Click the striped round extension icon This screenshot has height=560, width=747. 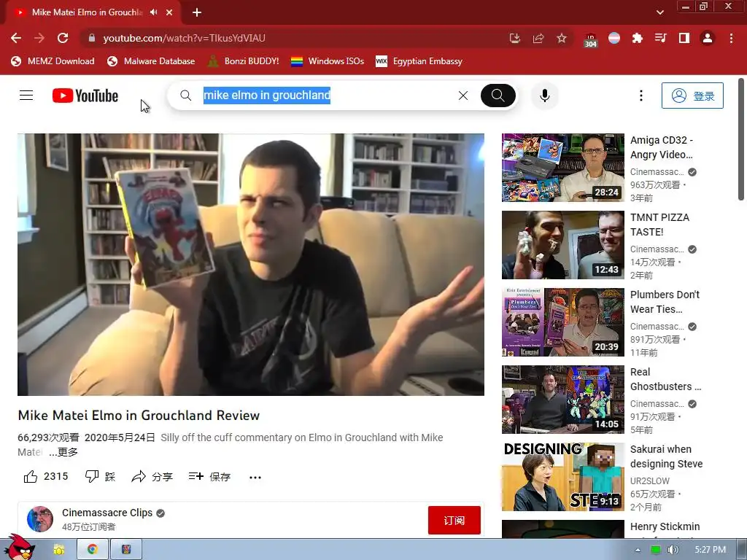(x=614, y=38)
